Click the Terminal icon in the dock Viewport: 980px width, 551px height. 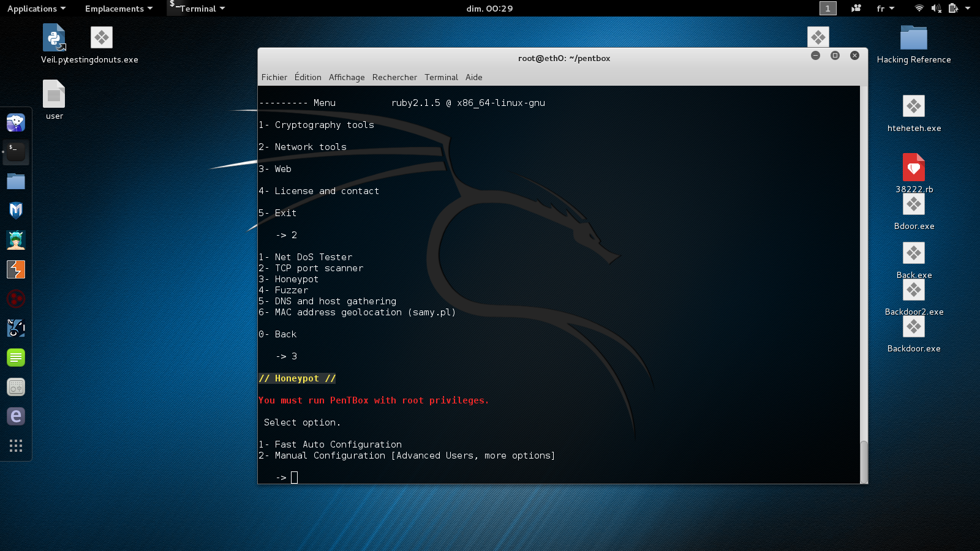[x=16, y=152]
